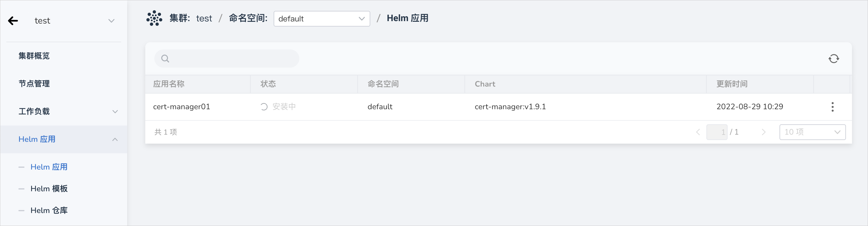Viewport: 868px width, 226px height.
Task: Click the 共 1 项 total count
Action: point(166,132)
